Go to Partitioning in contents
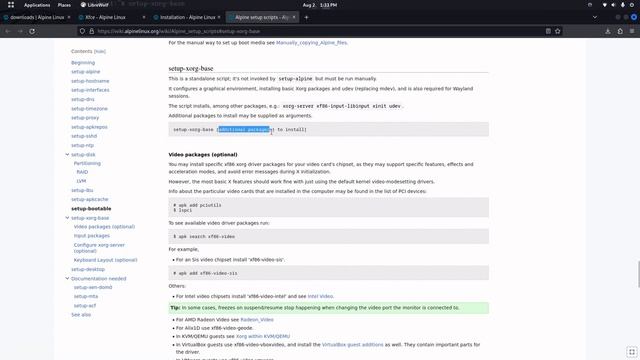 [87, 164]
